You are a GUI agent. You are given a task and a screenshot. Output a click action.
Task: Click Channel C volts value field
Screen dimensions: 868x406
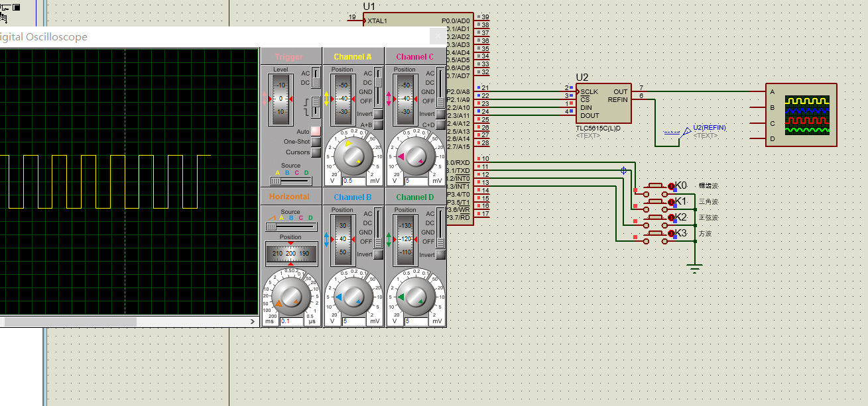point(416,181)
